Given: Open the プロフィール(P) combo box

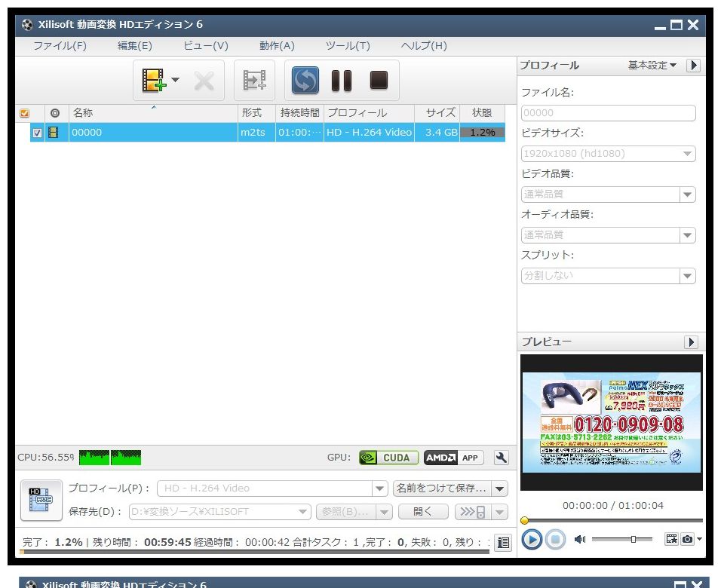Looking at the screenshot, I should click(x=272, y=488).
